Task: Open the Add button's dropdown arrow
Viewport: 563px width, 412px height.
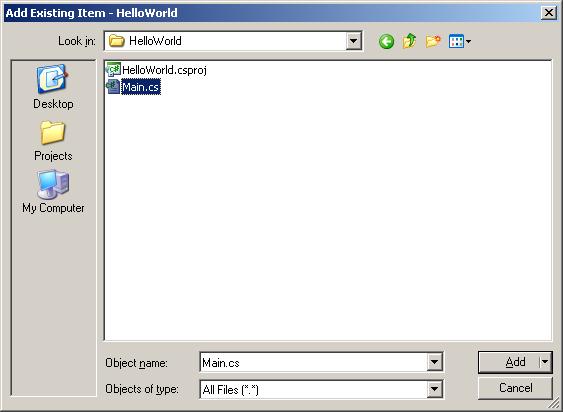Action: (x=545, y=362)
